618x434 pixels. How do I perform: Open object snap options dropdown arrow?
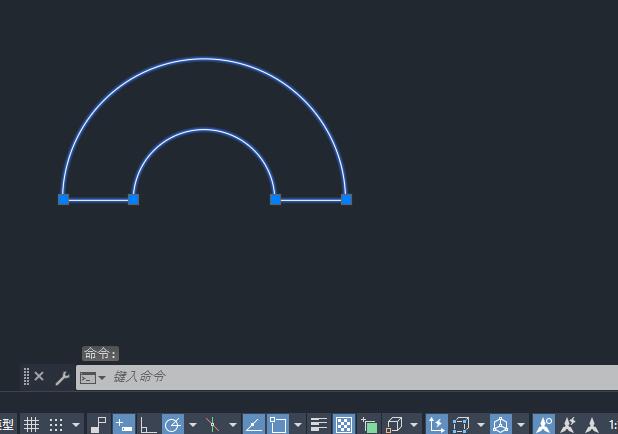point(298,425)
